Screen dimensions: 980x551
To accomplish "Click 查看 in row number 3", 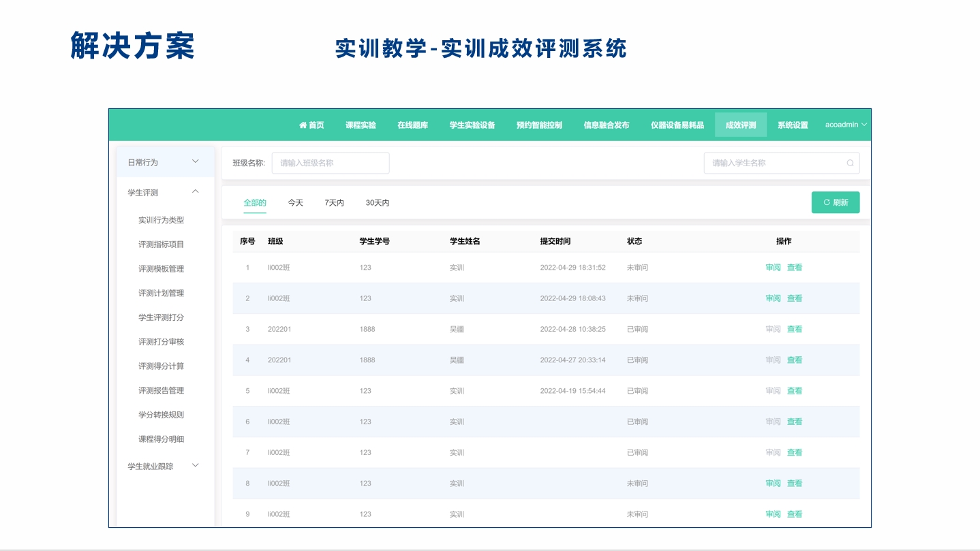I will tap(795, 329).
